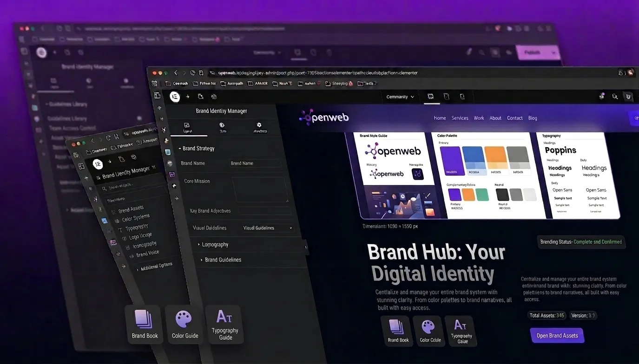
Task: Switch to mobile preview device icon
Action: pos(462,97)
